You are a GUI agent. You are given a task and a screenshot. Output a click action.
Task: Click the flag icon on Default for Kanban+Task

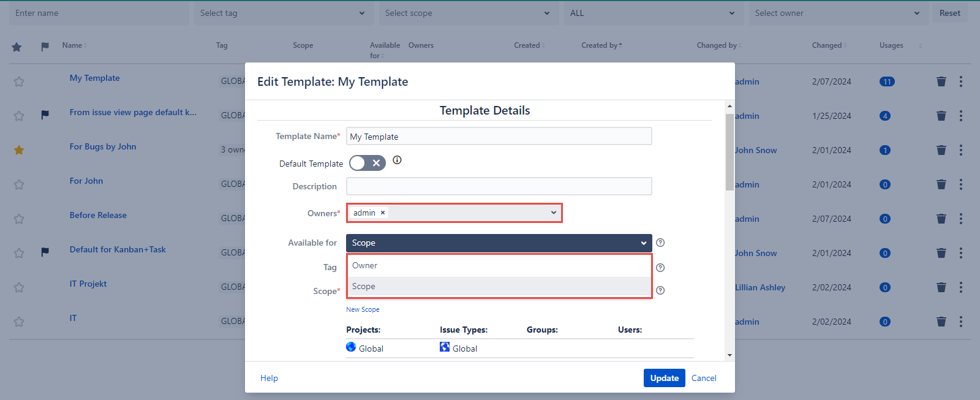point(45,252)
